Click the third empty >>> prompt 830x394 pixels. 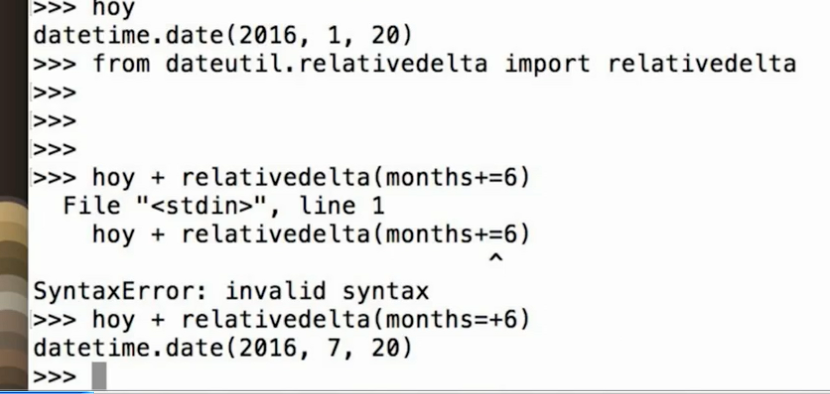pos(55,149)
